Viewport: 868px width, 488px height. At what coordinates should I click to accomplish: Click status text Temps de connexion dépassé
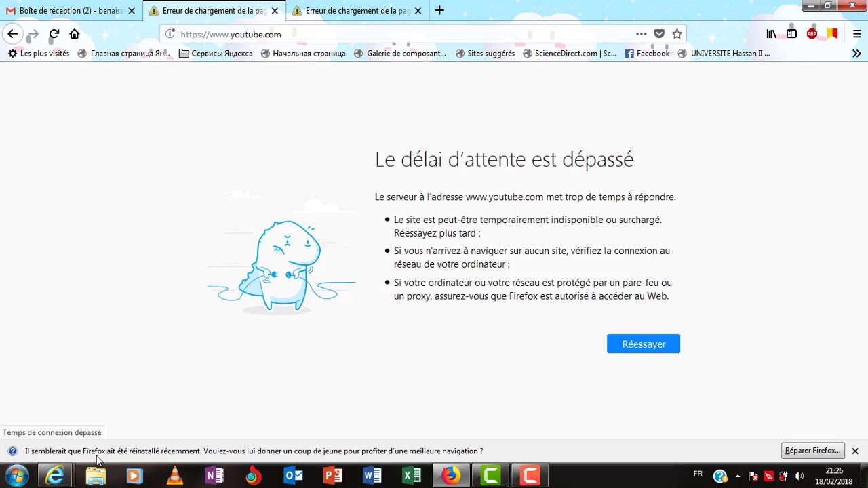[x=52, y=432]
